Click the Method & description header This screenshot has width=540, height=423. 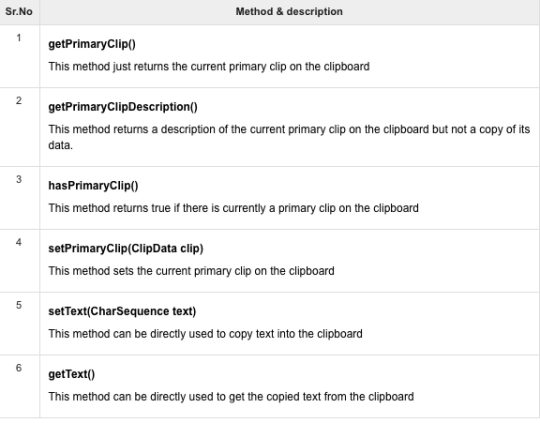(289, 11)
